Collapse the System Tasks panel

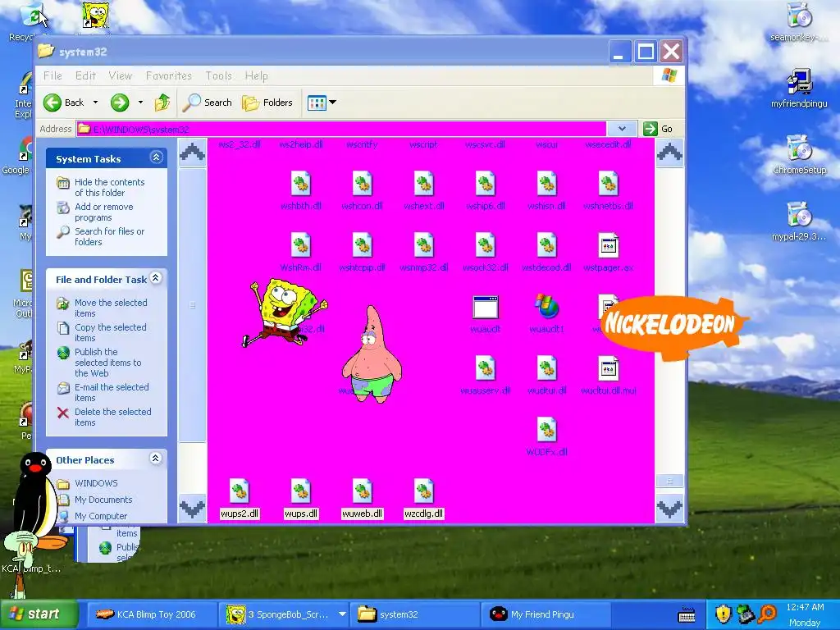point(156,157)
